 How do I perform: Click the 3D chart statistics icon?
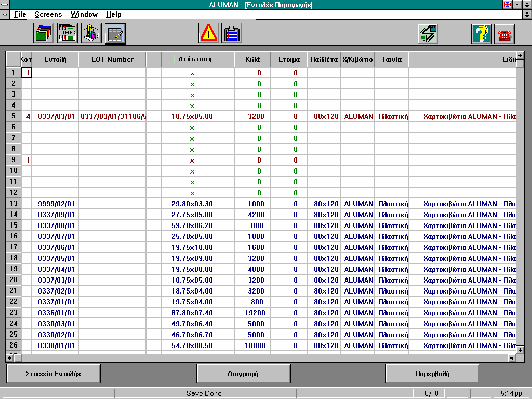91,34
